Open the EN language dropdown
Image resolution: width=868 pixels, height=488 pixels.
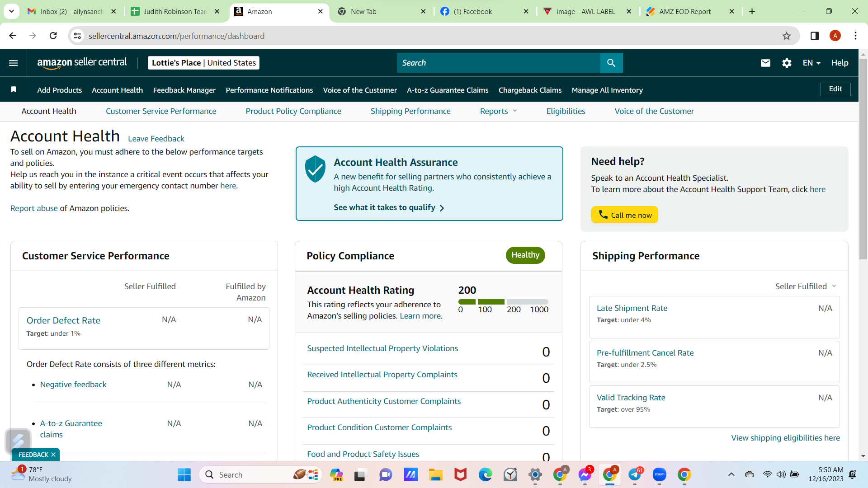coord(811,63)
